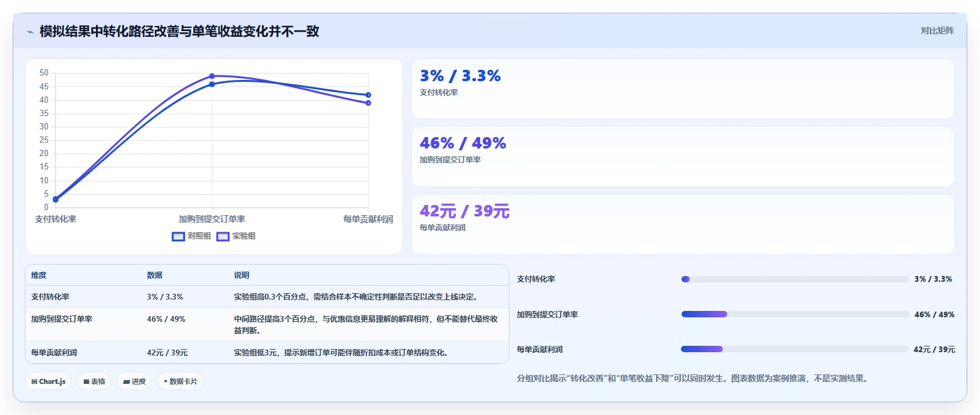Click the 支付转化率 progress bar
The image size is (980, 415).
tap(795, 279)
